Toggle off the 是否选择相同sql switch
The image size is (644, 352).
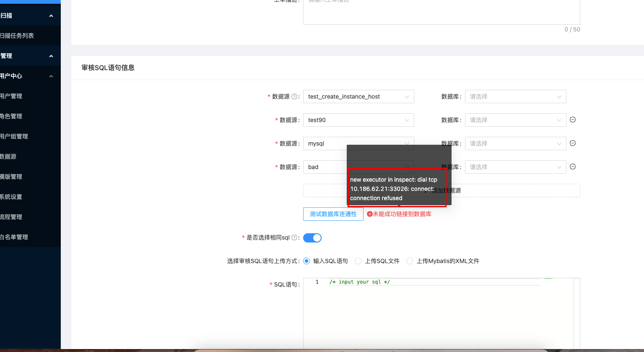pyautogui.click(x=312, y=237)
